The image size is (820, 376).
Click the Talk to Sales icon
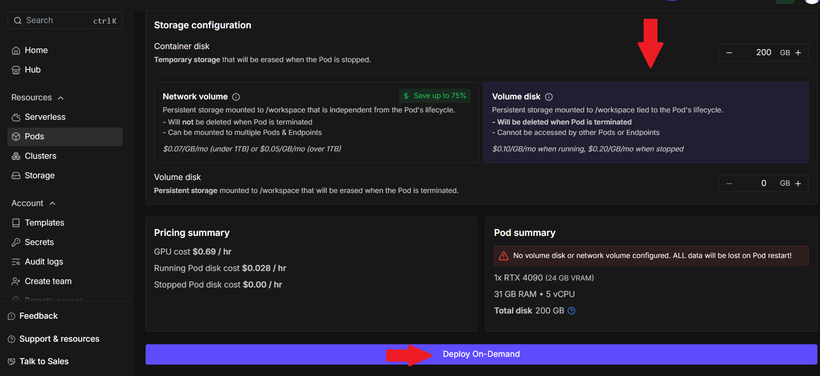click(x=12, y=361)
